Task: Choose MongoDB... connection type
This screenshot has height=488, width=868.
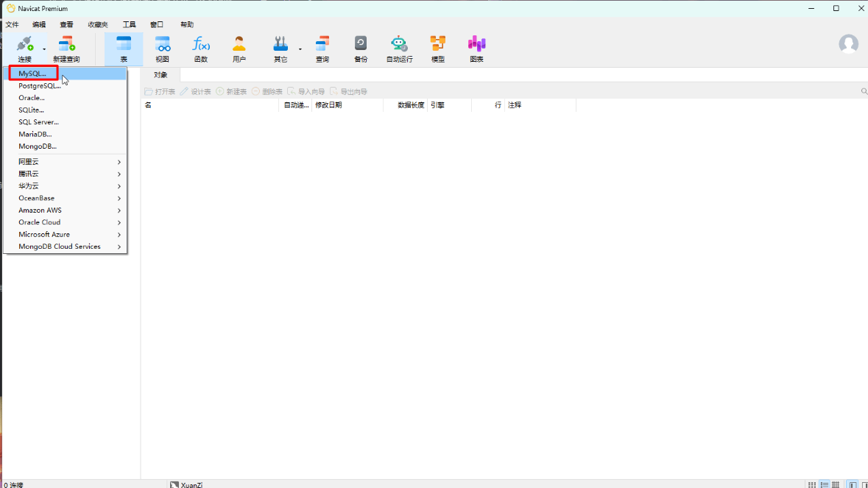Action: (66, 146)
